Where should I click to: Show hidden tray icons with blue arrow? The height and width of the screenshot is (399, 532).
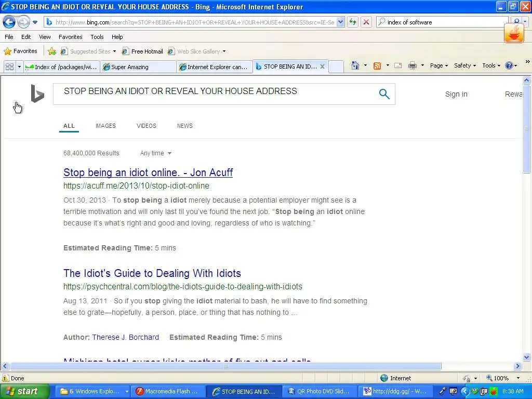coord(465,392)
